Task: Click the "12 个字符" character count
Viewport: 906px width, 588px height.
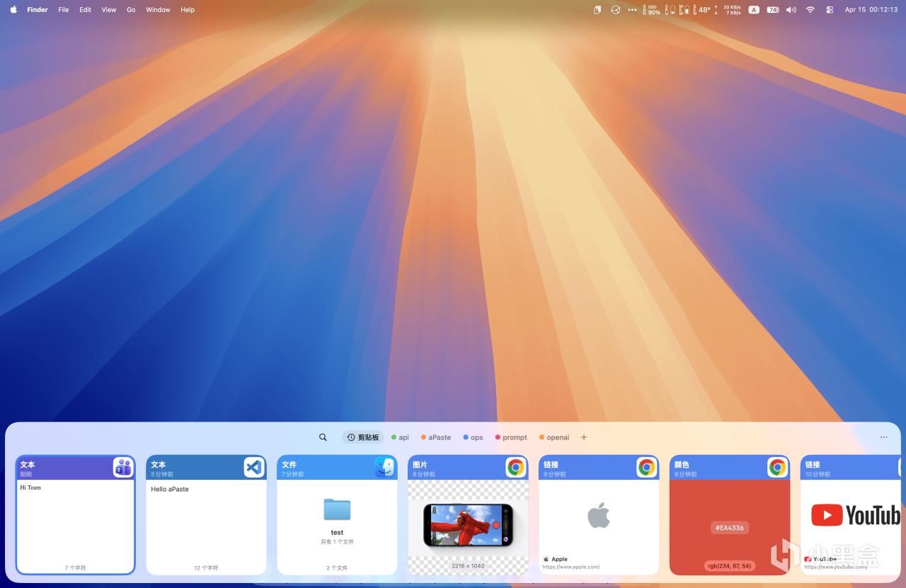Action: pos(206,567)
